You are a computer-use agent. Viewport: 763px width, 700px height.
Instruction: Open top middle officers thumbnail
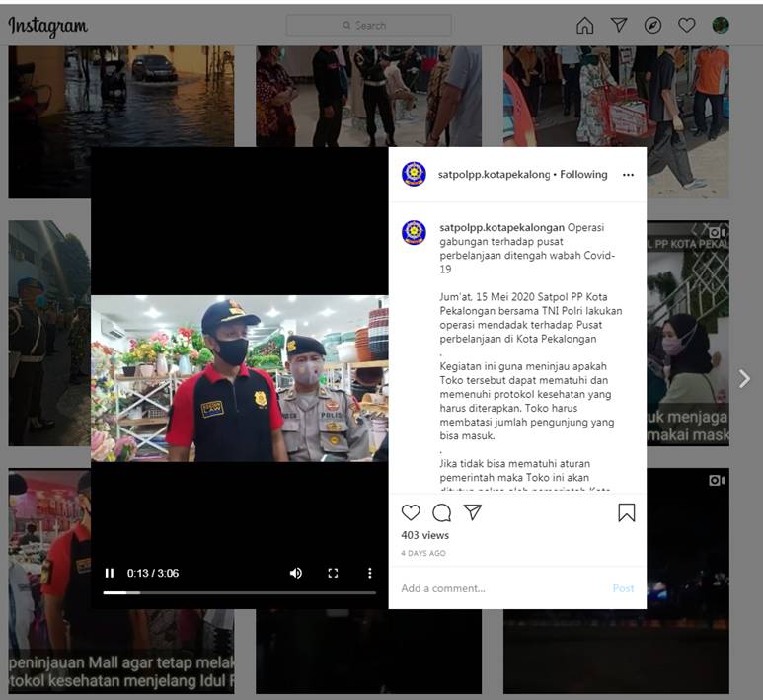369,97
